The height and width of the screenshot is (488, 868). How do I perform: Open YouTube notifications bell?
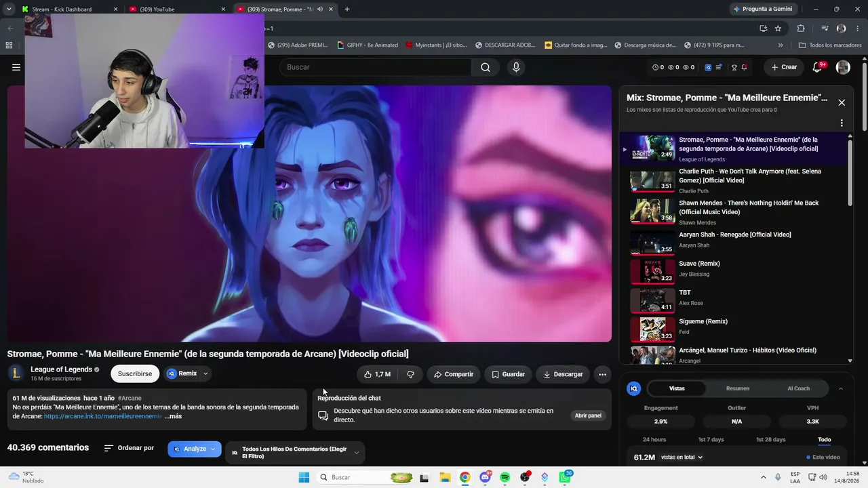[818, 67]
